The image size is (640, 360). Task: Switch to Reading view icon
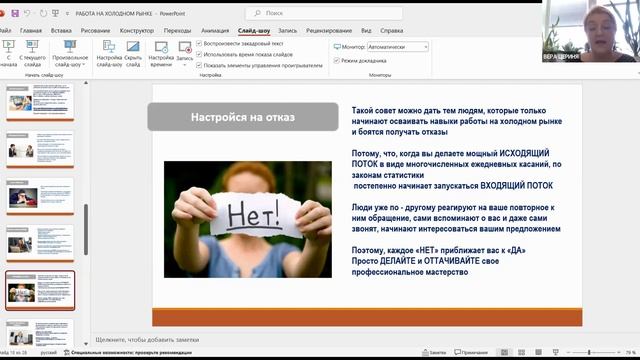[x=539, y=352]
